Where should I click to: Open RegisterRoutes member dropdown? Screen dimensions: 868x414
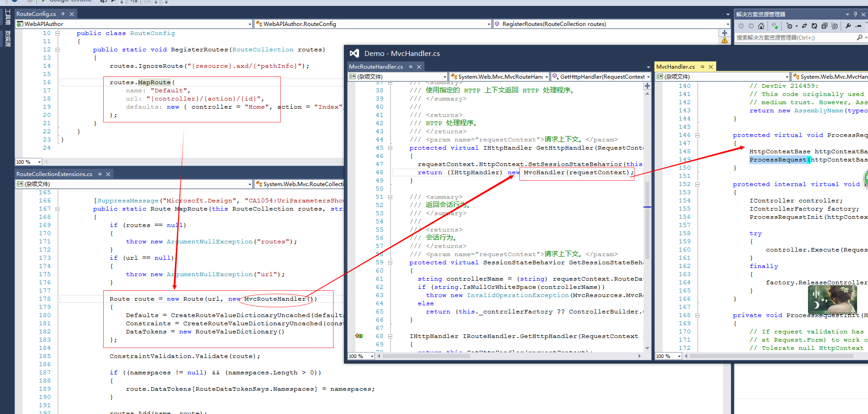tap(728, 24)
